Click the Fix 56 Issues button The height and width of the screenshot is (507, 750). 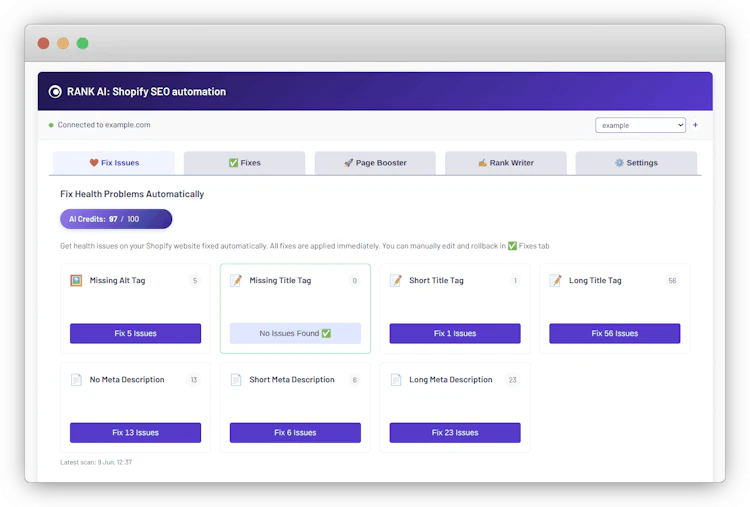click(x=615, y=333)
